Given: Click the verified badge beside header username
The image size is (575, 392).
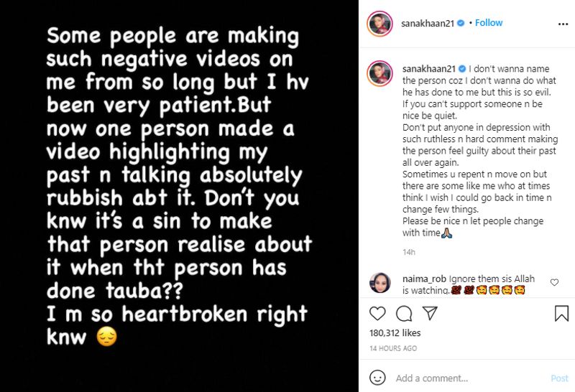Looking at the screenshot, I should (461, 23).
